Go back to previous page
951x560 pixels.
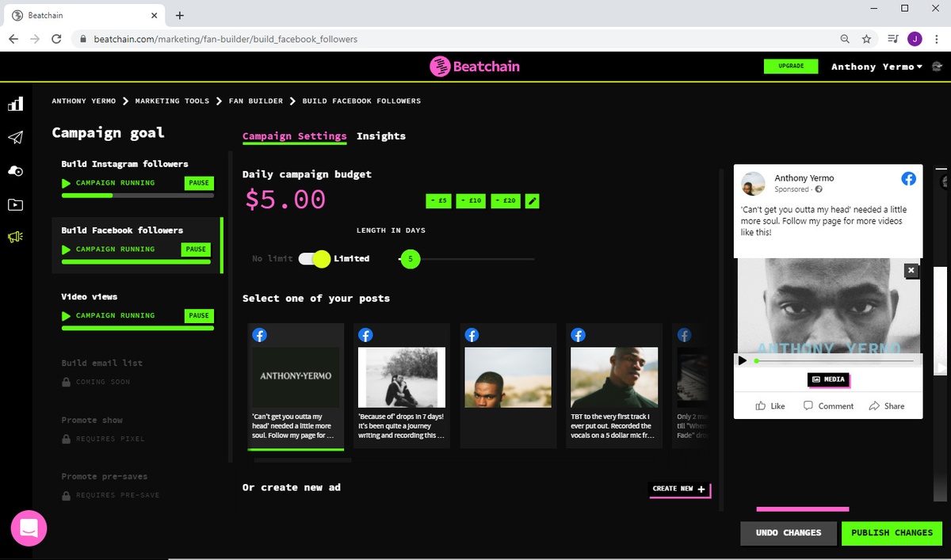click(13, 39)
